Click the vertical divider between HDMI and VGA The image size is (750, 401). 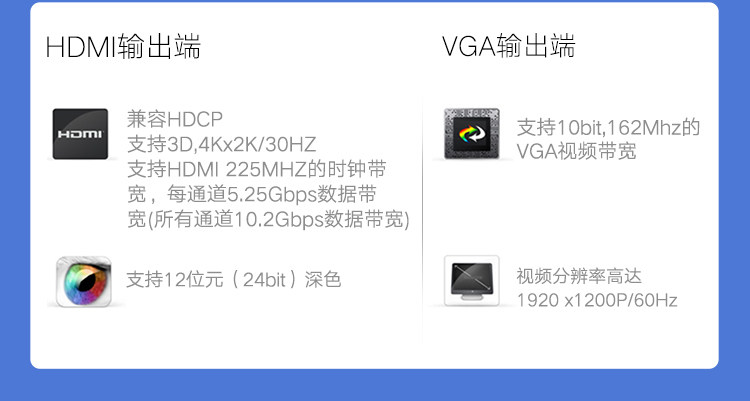(x=422, y=220)
